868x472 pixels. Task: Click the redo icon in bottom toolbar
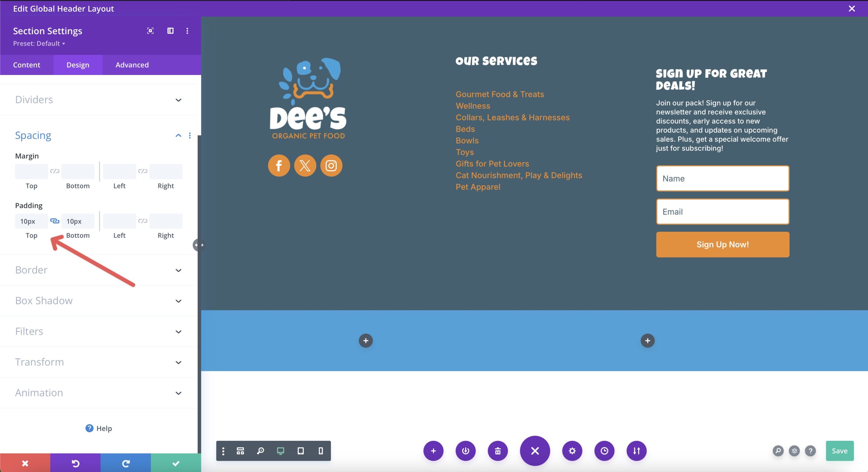pos(125,463)
